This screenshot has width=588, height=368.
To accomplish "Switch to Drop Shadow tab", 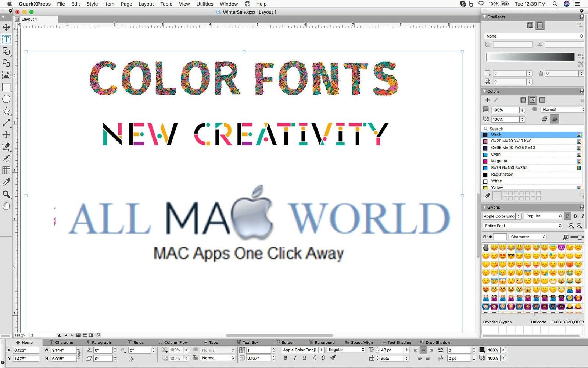I will pos(434,342).
